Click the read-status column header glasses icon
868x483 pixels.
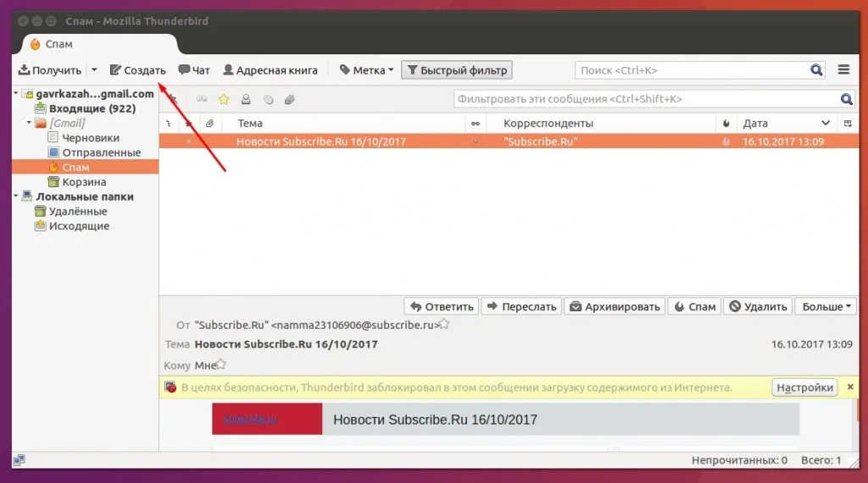pos(476,124)
